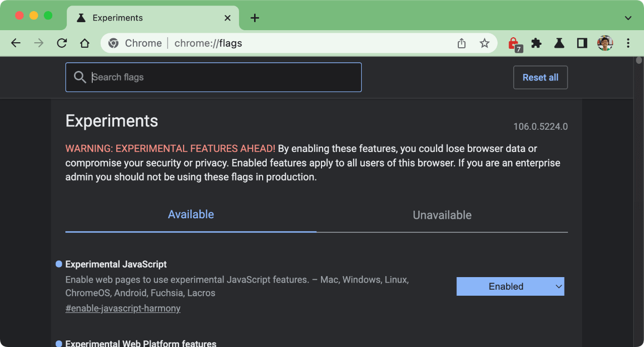Navigate back with the back arrow

point(16,43)
